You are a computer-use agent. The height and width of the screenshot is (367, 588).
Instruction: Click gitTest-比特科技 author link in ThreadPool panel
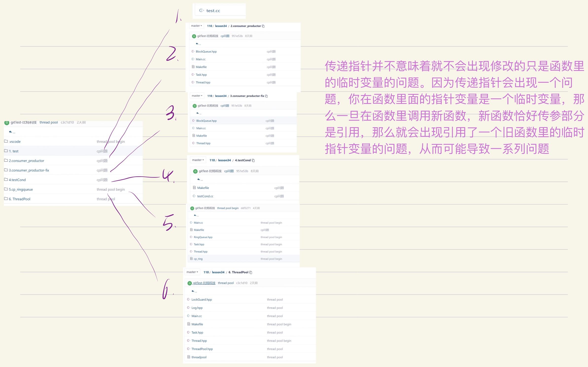coord(204,283)
